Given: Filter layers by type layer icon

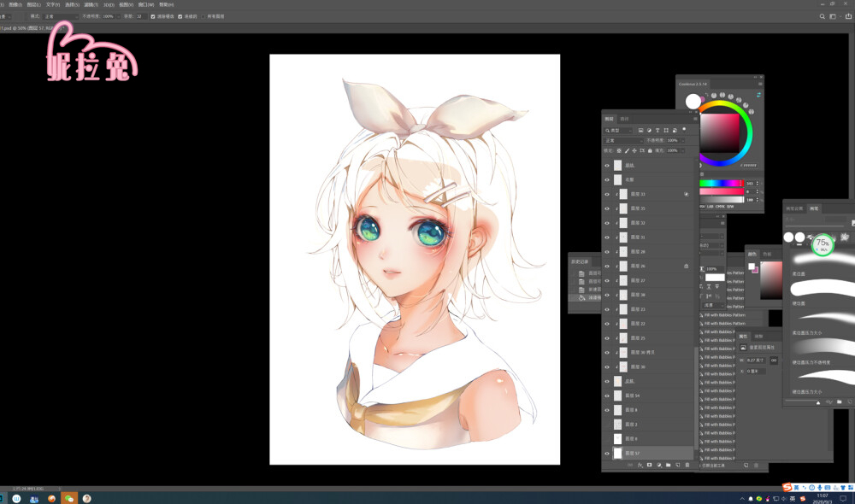Looking at the screenshot, I should click(x=657, y=131).
